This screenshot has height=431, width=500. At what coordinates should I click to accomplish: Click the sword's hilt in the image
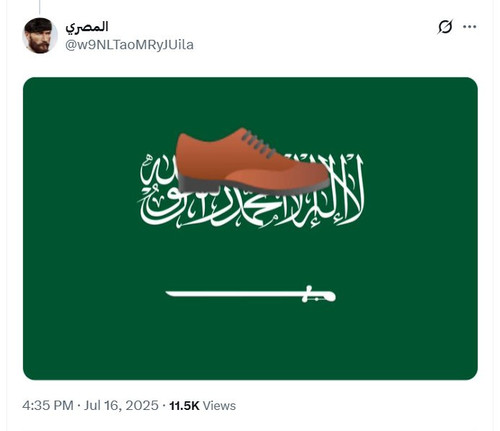point(318,294)
